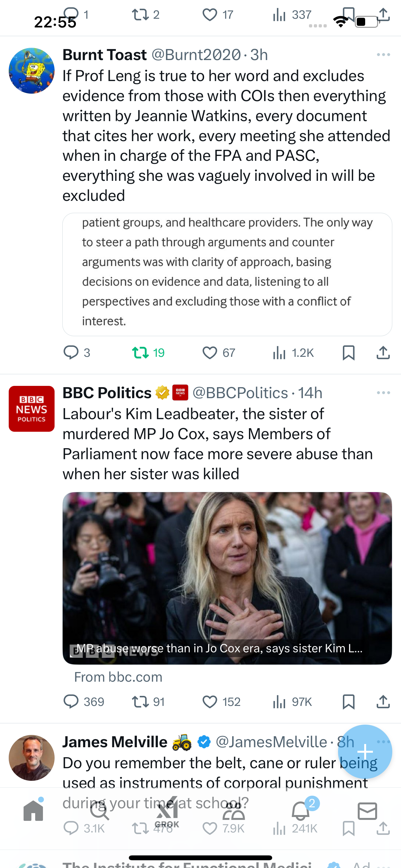401x868 pixels.
Task: Share the Burnt Toast tweet
Action: click(x=383, y=353)
